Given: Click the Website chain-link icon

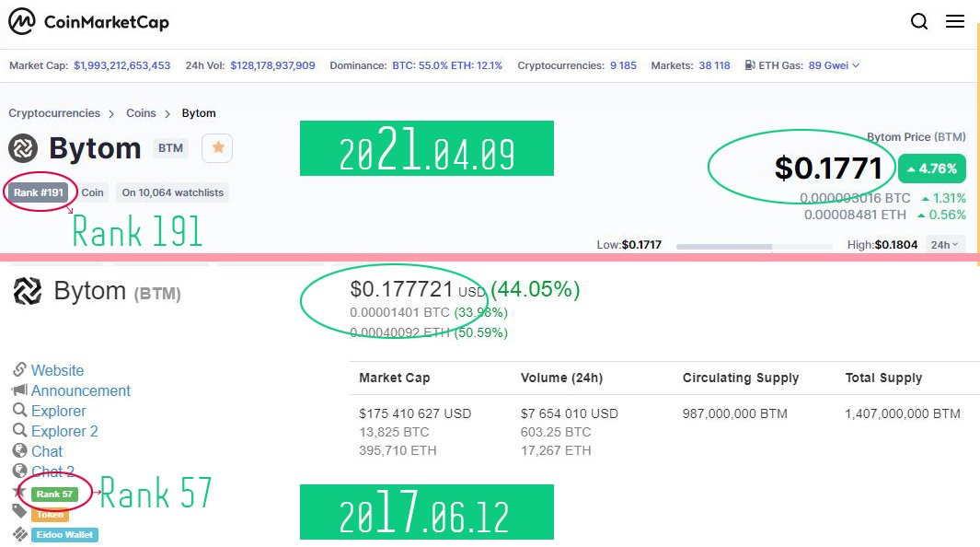Looking at the screenshot, I should (x=19, y=369).
